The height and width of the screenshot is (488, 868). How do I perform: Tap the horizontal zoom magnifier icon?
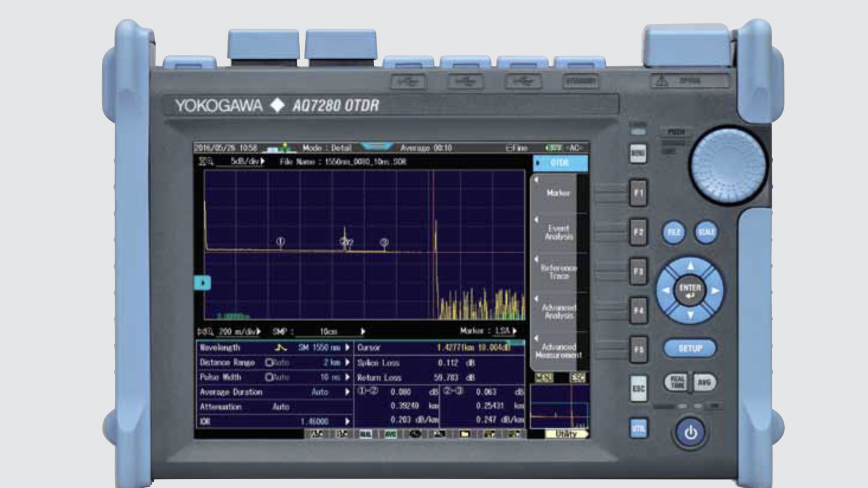click(x=205, y=332)
